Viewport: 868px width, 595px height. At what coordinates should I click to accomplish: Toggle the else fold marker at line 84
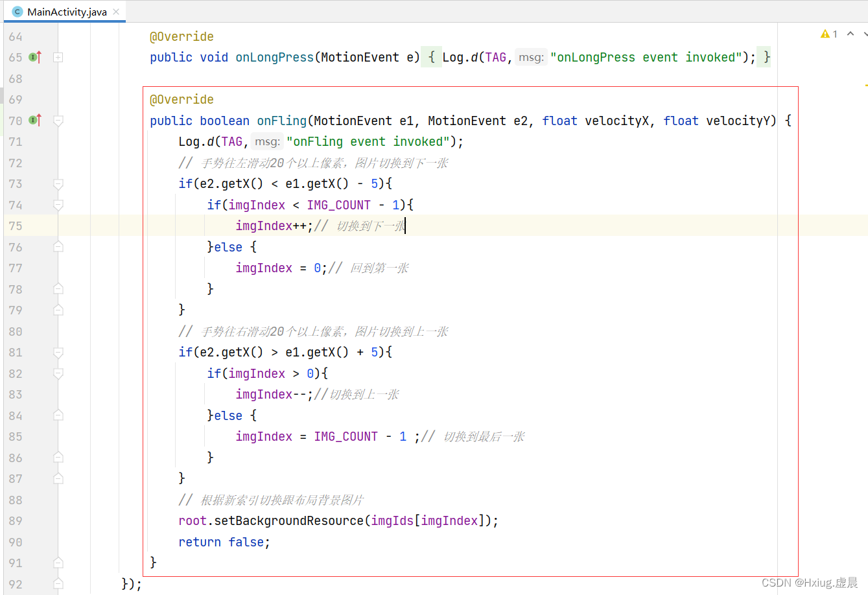(x=58, y=415)
